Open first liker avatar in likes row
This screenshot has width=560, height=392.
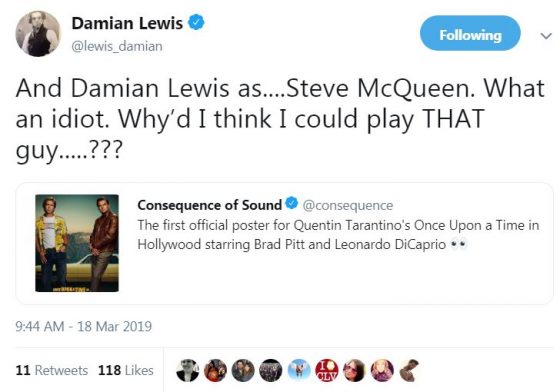click(188, 371)
